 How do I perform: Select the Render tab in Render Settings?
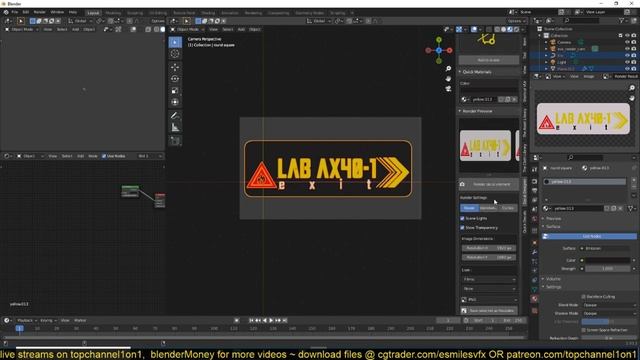[x=469, y=208]
